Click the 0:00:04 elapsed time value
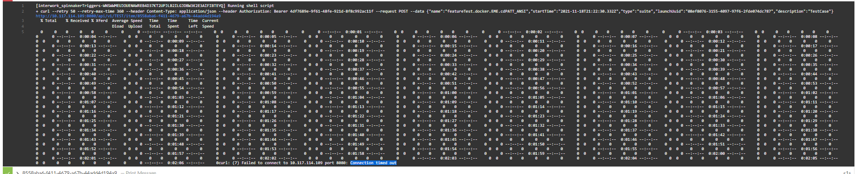This screenshot has width=868, height=174. [x=87, y=36]
